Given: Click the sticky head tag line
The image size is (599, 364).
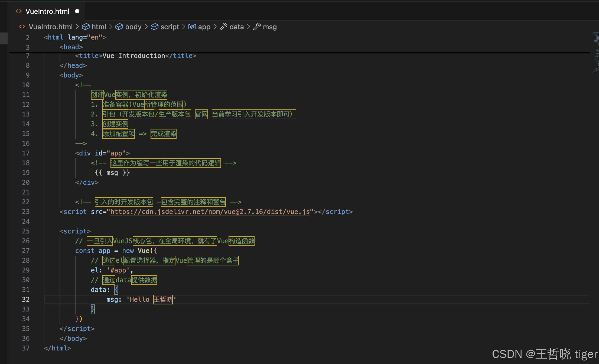Looking at the screenshot, I should 71,47.
